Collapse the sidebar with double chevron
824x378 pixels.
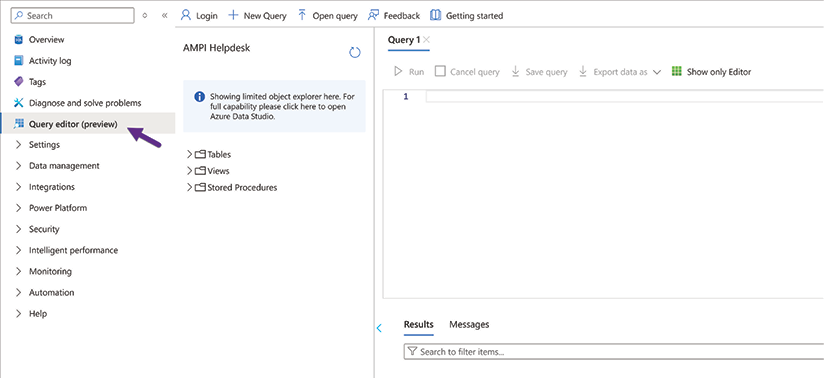pyautogui.click(x=164, y=15)
